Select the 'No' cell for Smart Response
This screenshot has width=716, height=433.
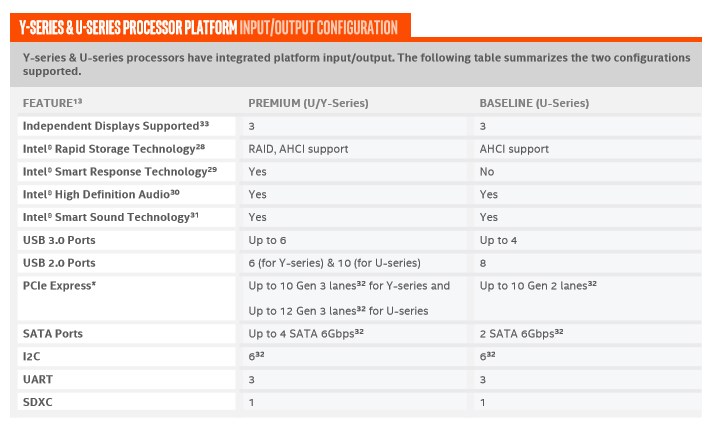pos(487,172)
